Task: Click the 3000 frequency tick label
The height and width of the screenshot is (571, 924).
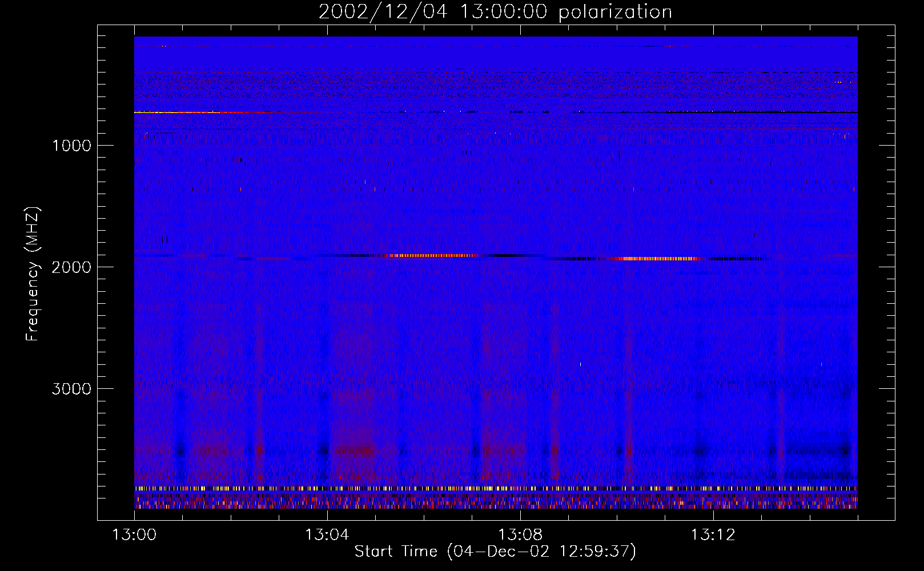Action: click(x=71, y=389)
